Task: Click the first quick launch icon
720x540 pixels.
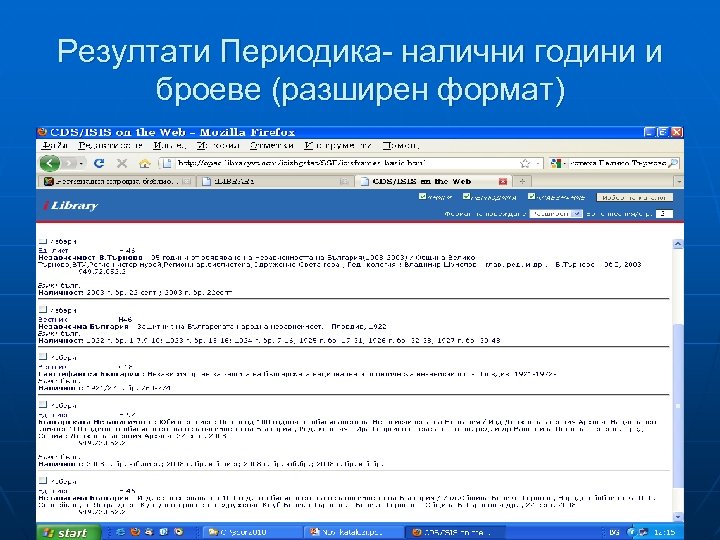Action: tap(121, 532)
